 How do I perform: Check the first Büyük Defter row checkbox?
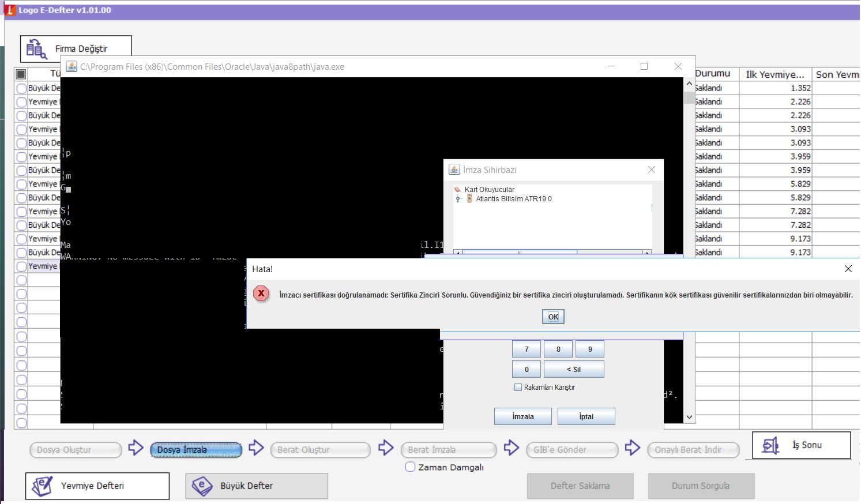21,88
